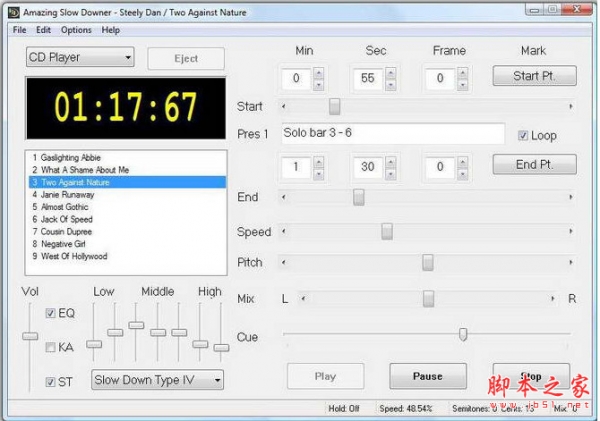This screenshot has height=421, width=600.
Task: Click the Start Pt. mark button
Action: [x=535, y=76]
